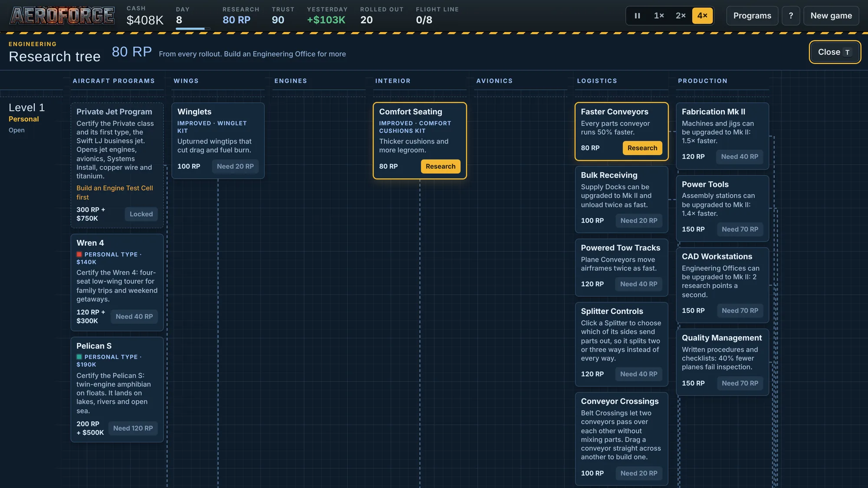Click Need 20 RP on Winglets
This screenshot has height=488, width=868.
click(x=235, y=167)
